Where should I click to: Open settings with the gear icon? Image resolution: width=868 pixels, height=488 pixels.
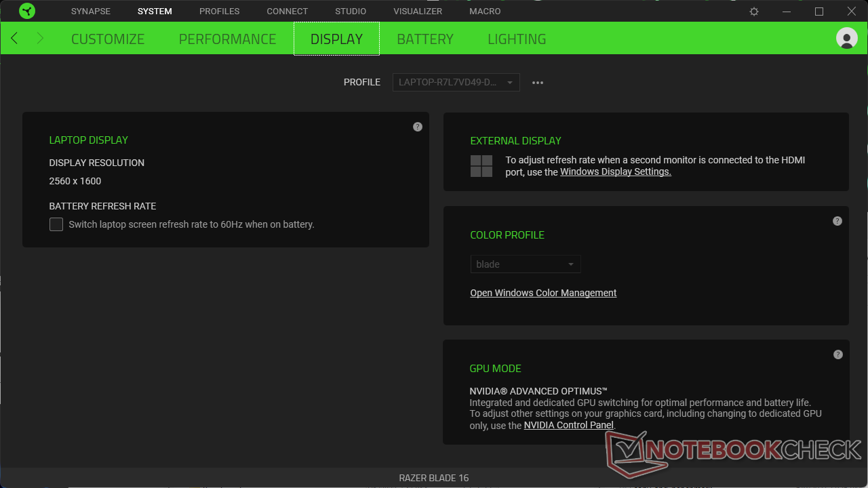click(x=754, y=12)
